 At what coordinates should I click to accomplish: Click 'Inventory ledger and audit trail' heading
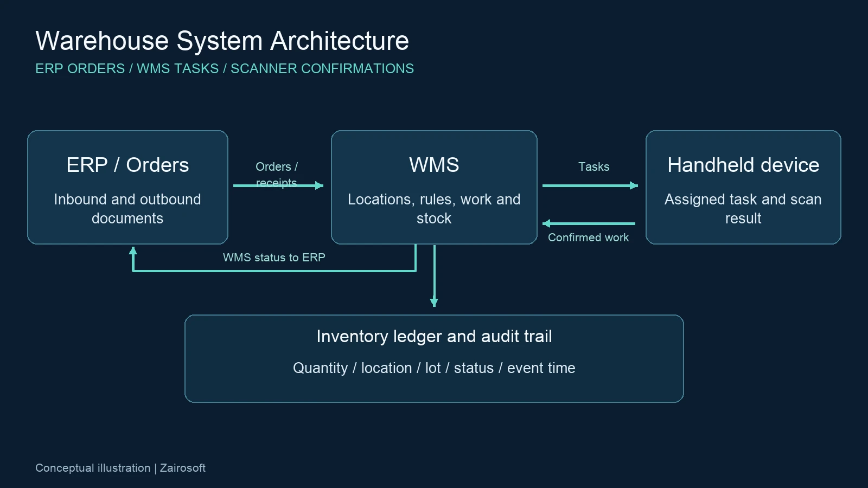click(x=434, y=336)
